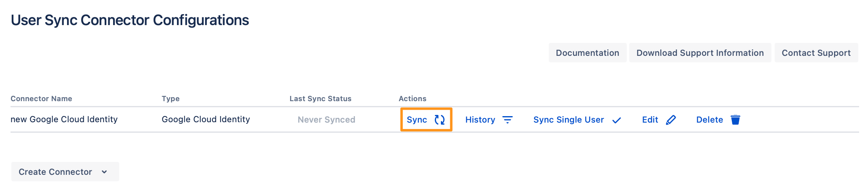Click the Last Sync Status column header
This screenshot has height=191, width=868.
(x=320, y=99)
